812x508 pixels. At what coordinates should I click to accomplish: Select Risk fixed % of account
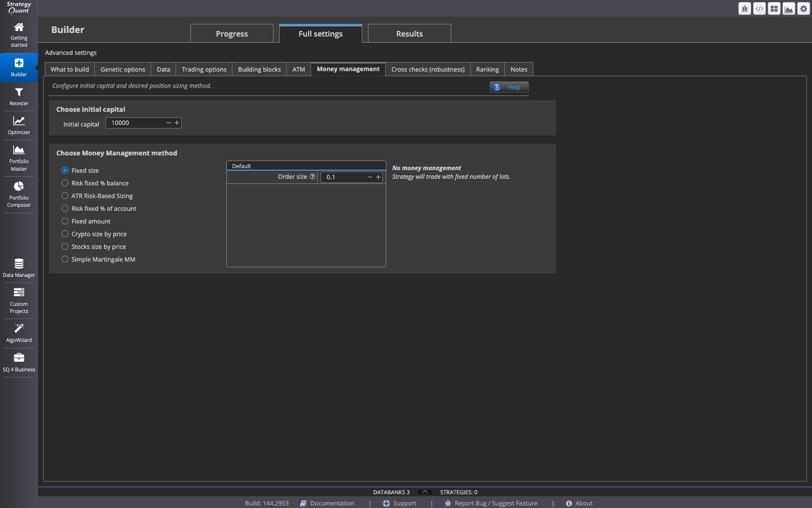pyautogui.click(x=65, y=208)
